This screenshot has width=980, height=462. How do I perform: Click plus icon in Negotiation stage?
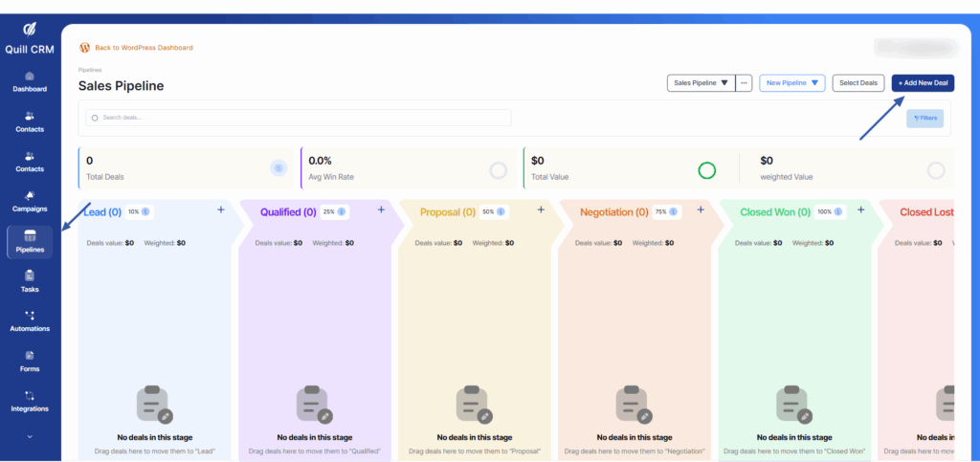point(701,209)
